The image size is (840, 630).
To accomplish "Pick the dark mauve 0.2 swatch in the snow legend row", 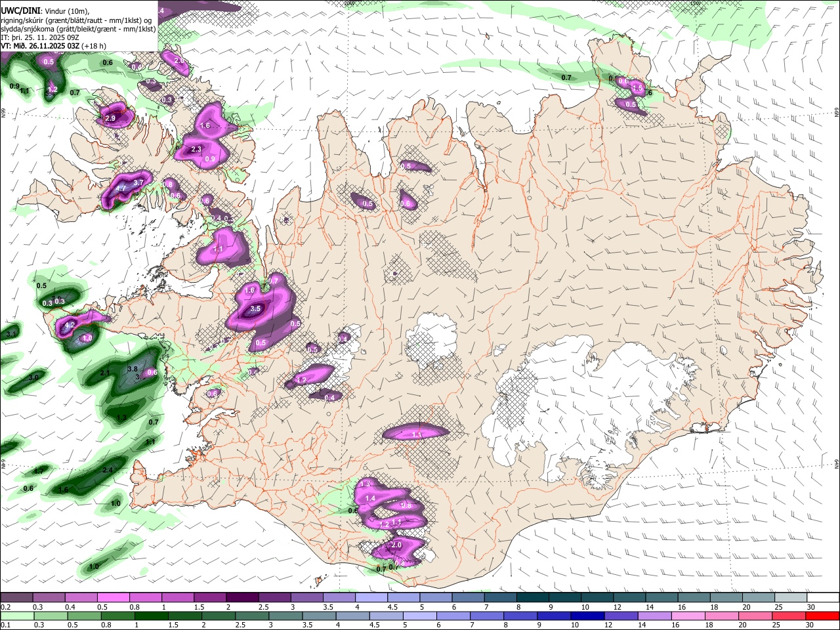I will (x=16, y=597).
